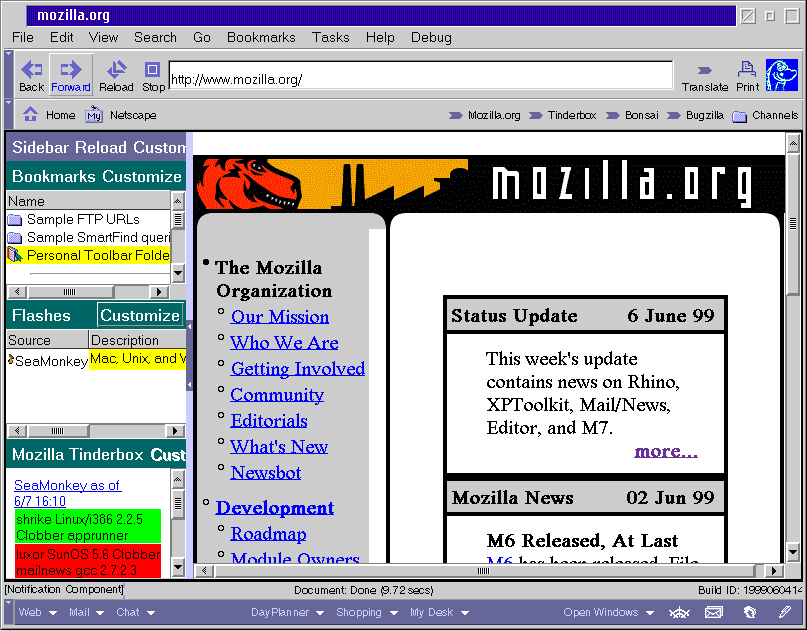Click the address book taskbar icon
This screenshot has width=807, height=630.
[x=750, y=612]
